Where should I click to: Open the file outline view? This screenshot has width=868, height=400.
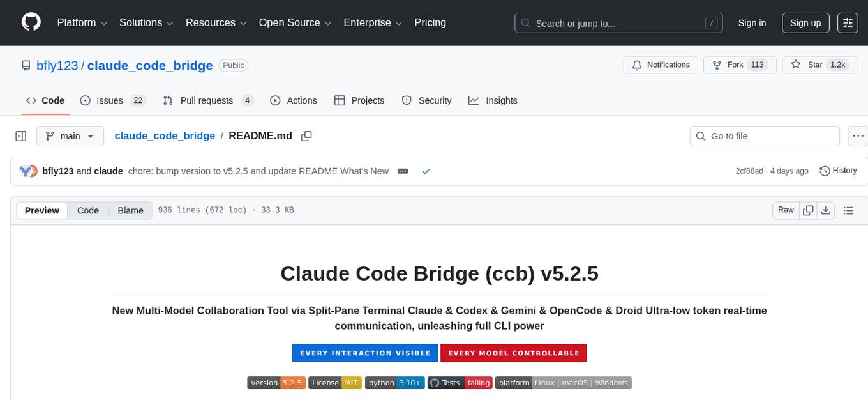tap(848, 210)
